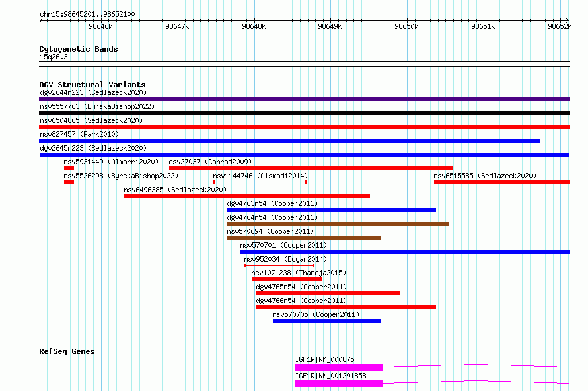
Task: Click the 98650k ruler position
Action: coord(406,26)
